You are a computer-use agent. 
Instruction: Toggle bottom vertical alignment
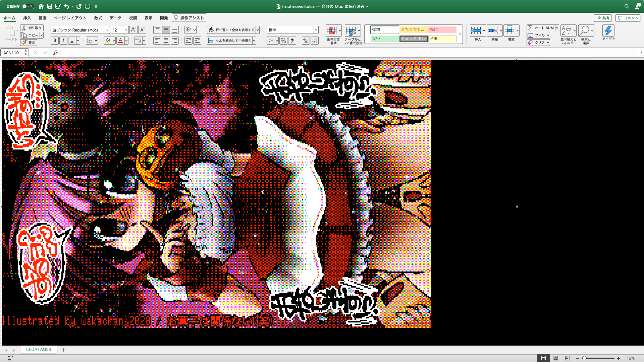coord(174,30)
